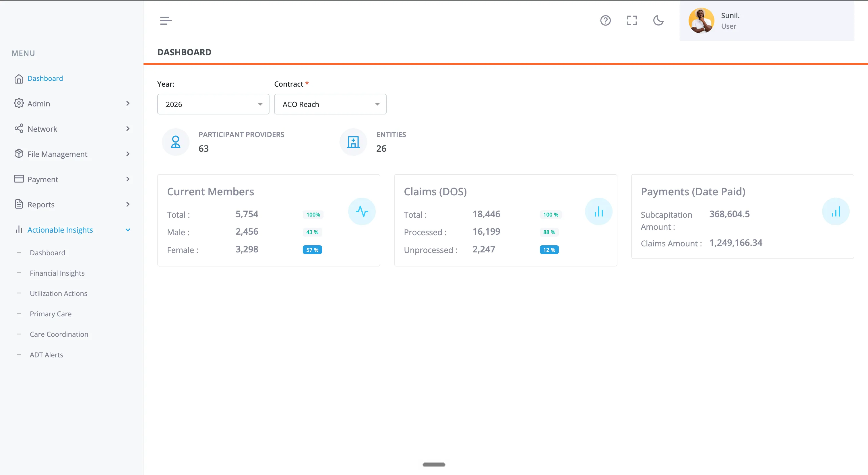
Task: Select Dashboard in the main menu
Action: point(45,78)
